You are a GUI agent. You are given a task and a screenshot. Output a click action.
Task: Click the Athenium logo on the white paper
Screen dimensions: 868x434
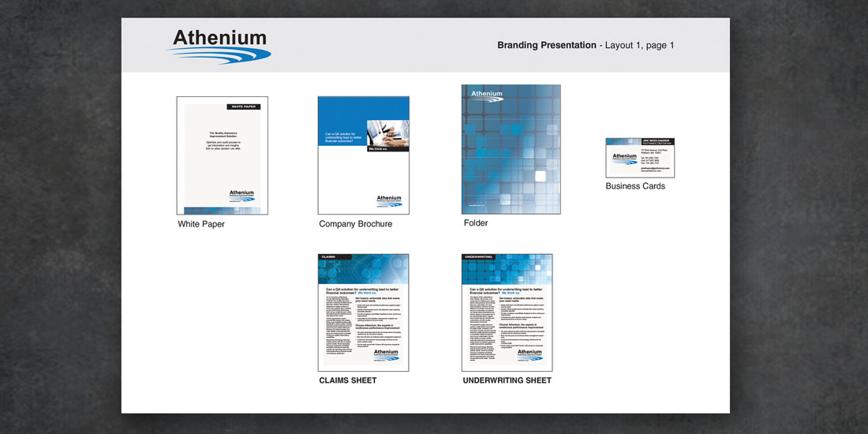point(242,196)
